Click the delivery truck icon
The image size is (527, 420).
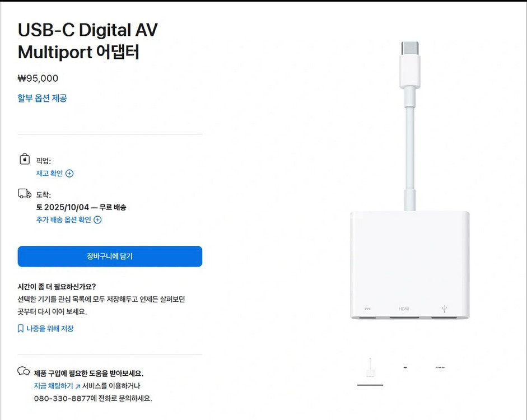click(25, 194)
